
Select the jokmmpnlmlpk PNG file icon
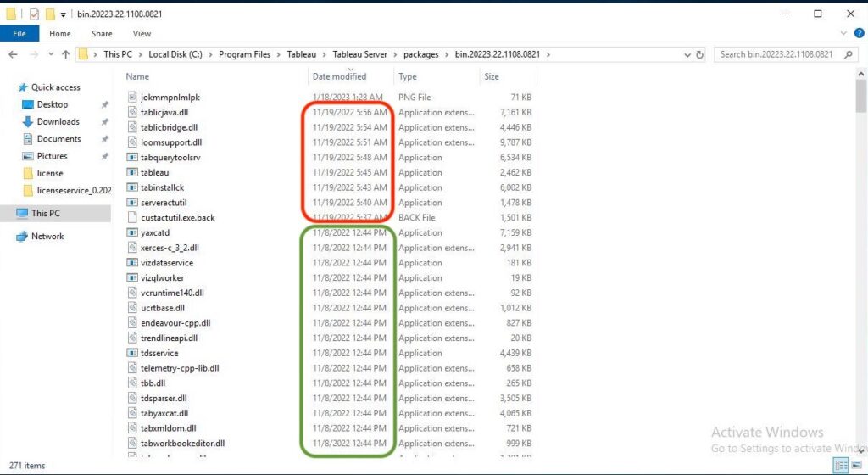pos(132,97)
